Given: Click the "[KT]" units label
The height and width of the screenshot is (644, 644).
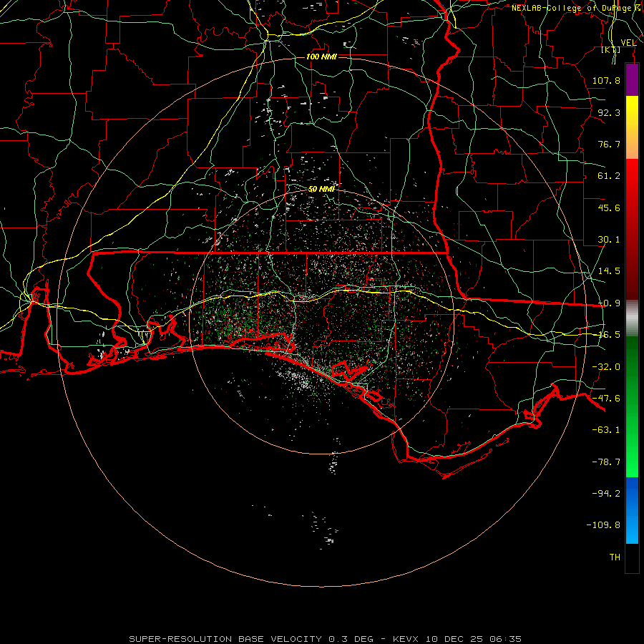Looking at the screenshot, I should 611,50.
